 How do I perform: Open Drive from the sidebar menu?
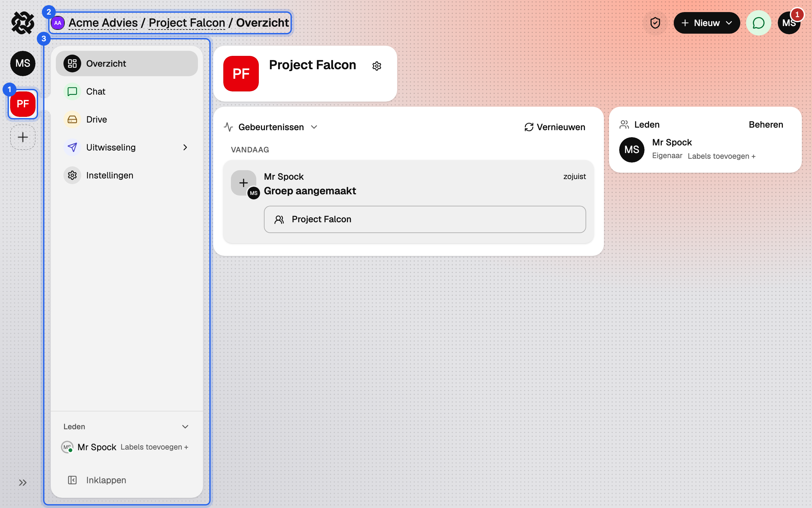point(127,119)
